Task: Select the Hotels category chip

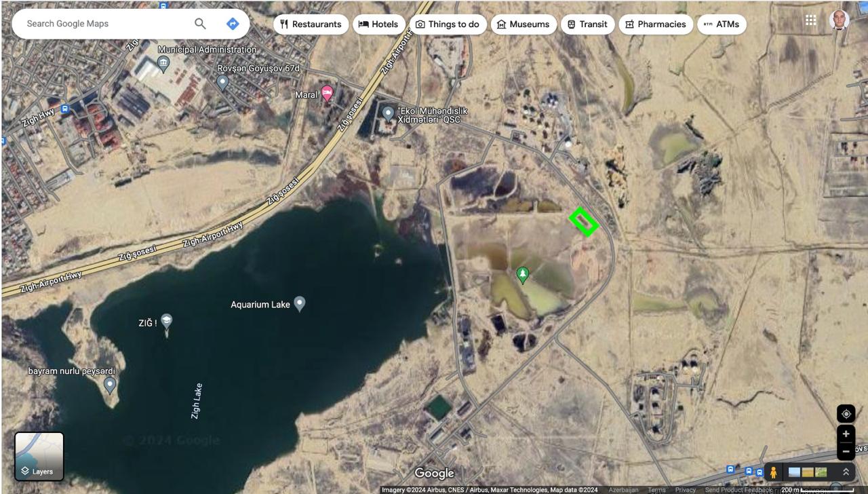Action: (378, 24)
